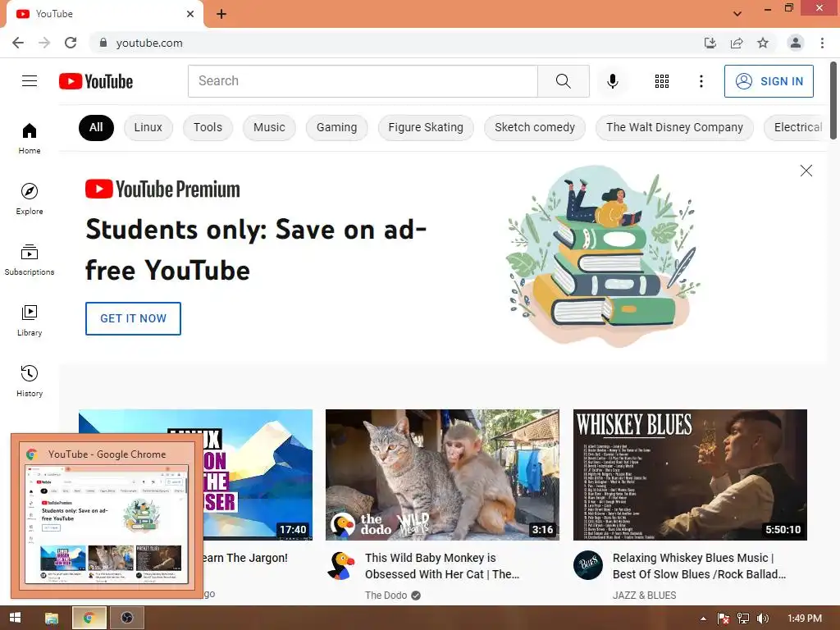This screenshot has height=630, width=840.
Task: Click The Dodo channel name
Action: pyautogui.click(x=386, y=596)
